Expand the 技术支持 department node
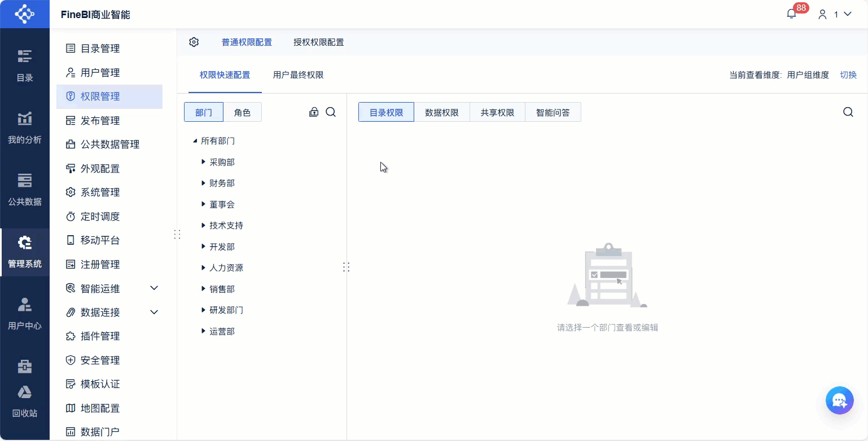The width and height of the screenshot is (868, 441). pos(204,226)
